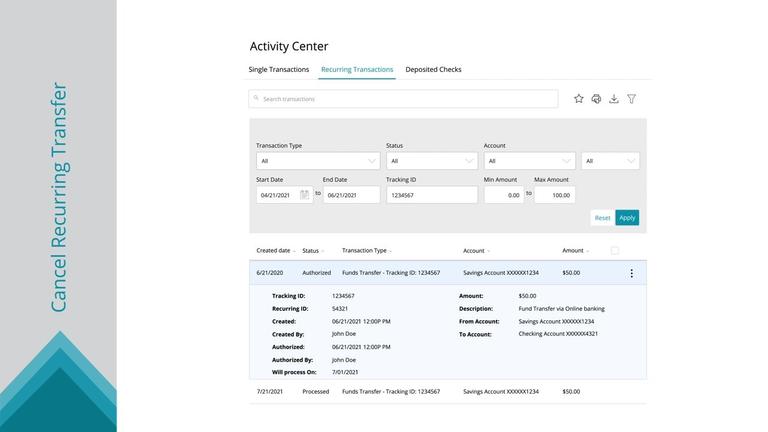768x432 pixels.
Task: Tick the select-all checkbox in the table header
Action: coord(615,251)
